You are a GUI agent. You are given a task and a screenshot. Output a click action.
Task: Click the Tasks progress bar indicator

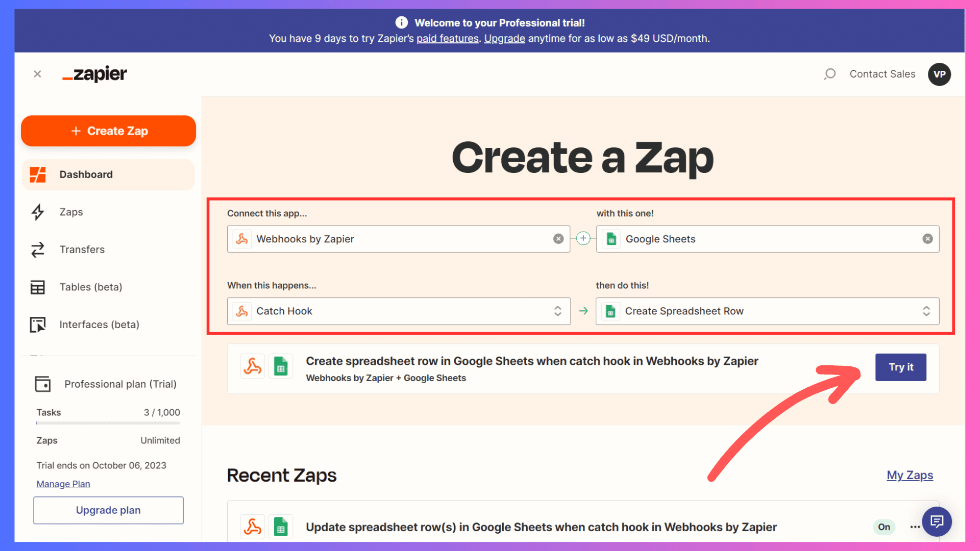tap(108, 424)
